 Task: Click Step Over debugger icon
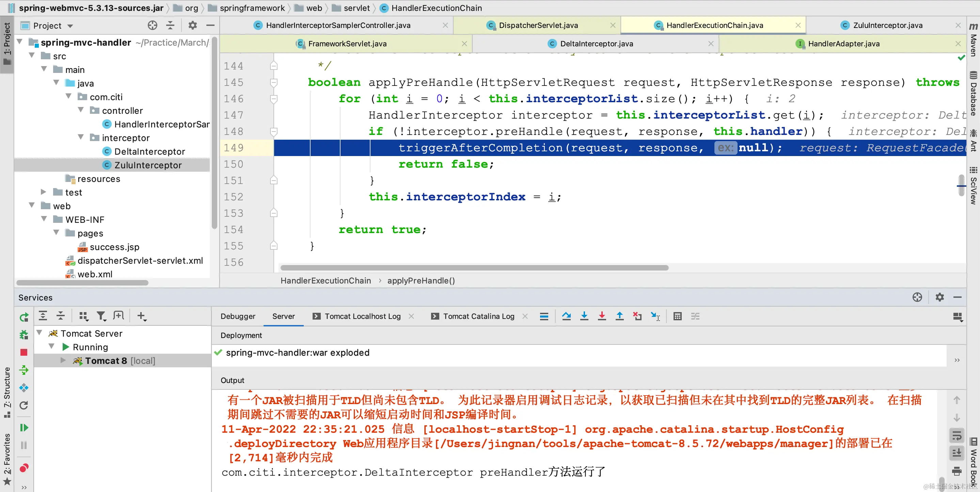coord(566,316)
